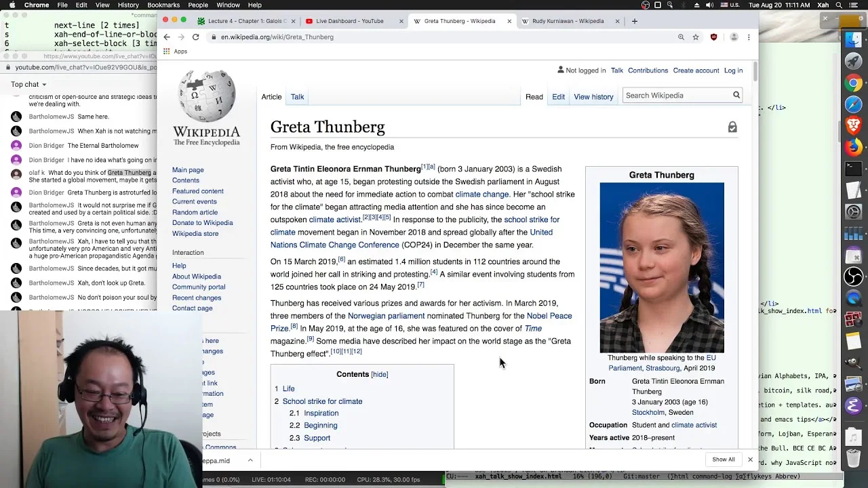This screenshot has height=488, width=868.
Task: Click the browser forward arrow
Action: click(x=181, y=37)
